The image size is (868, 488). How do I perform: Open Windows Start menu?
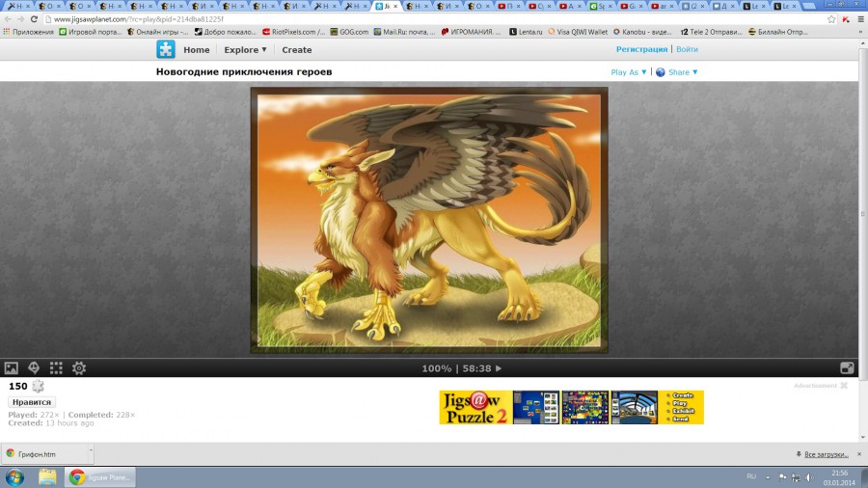click(14, 477)
